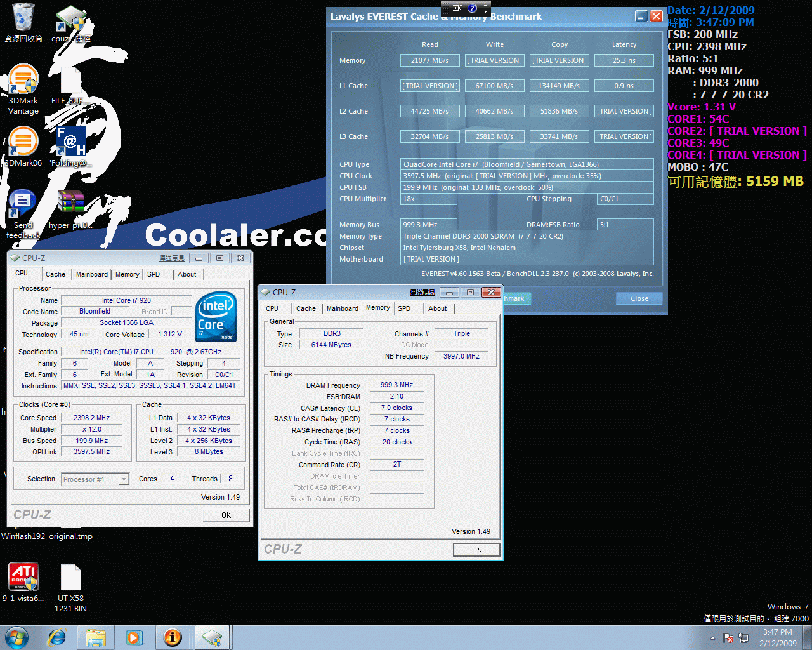Click OK in the left CPU-Z window
Image resolution: width=812 pixels, height=650 pixels.
click(226, 515)
